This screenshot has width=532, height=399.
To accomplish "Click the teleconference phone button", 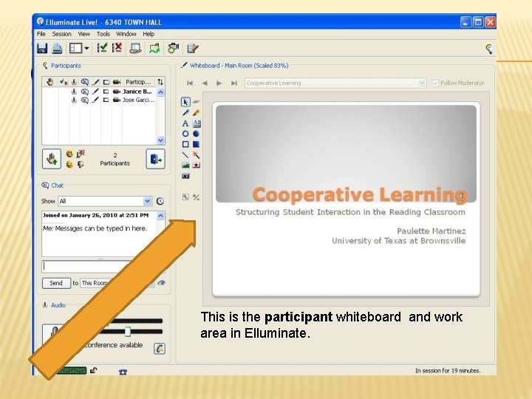I will pyautogui.click(x=160, y=349).
